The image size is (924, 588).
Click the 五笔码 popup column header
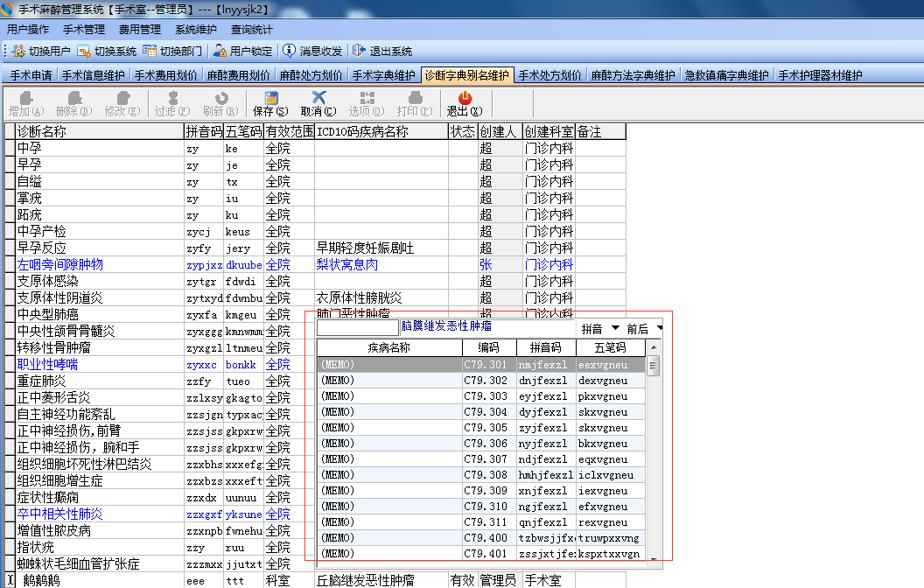610,347
